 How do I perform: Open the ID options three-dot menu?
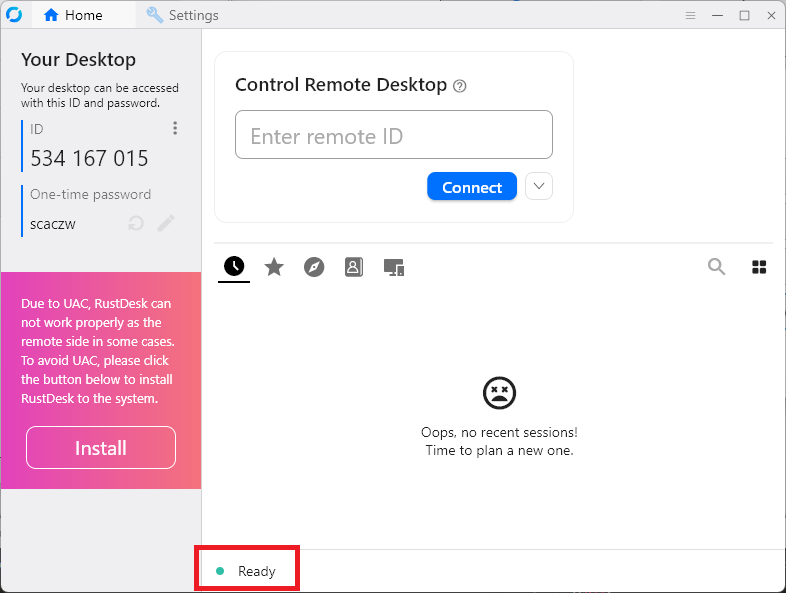point(175,128)
